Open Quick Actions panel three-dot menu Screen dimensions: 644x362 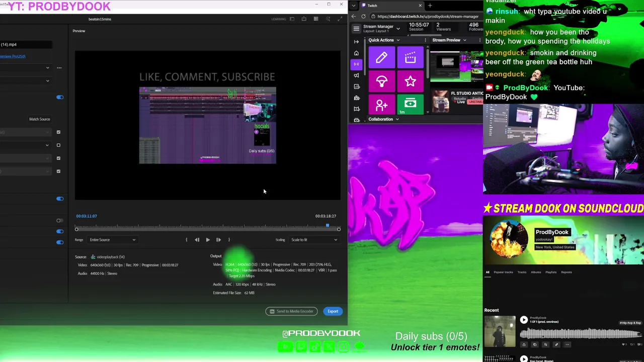(425, 40)
